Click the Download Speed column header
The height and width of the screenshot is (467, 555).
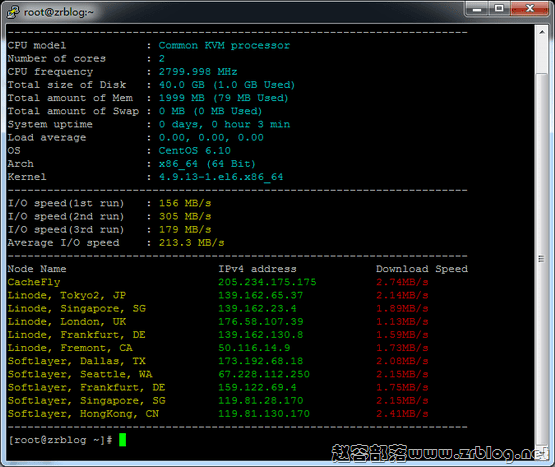point(422,269)
